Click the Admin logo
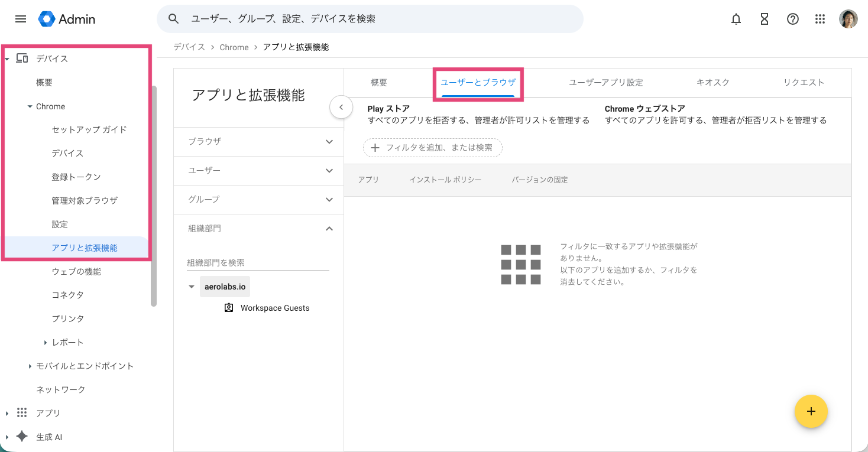The height and width of the screenshot is (452, 868). click(66, 18)
